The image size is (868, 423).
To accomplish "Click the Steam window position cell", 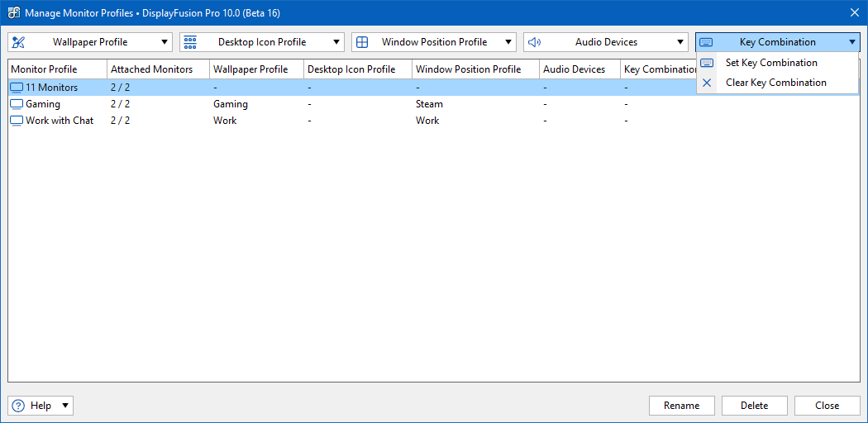I will [x=430, y=104].
